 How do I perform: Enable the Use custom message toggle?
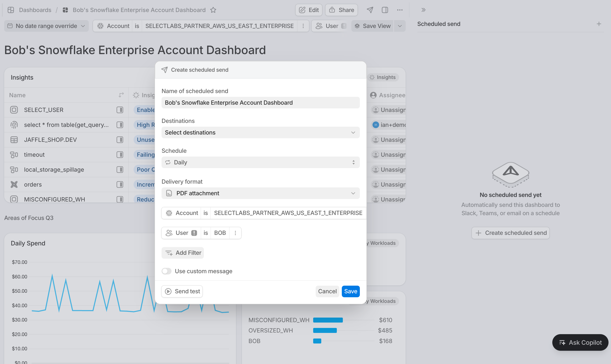(x=166, y=271)
